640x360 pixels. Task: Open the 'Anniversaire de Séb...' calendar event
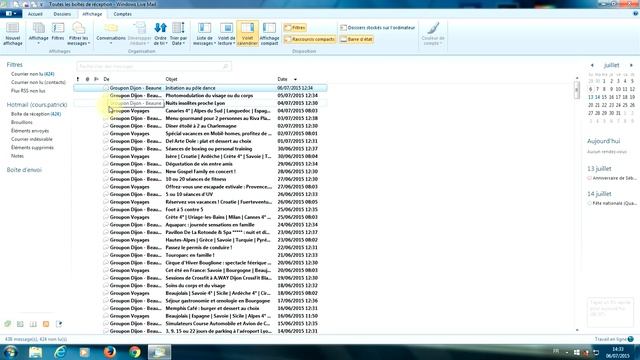coord(611,178)
